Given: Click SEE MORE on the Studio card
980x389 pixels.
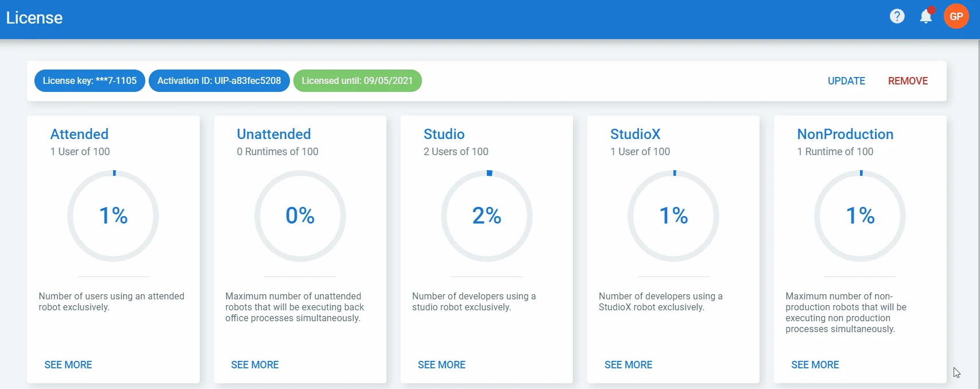Looking at the screenshot, I should (441, 365).
